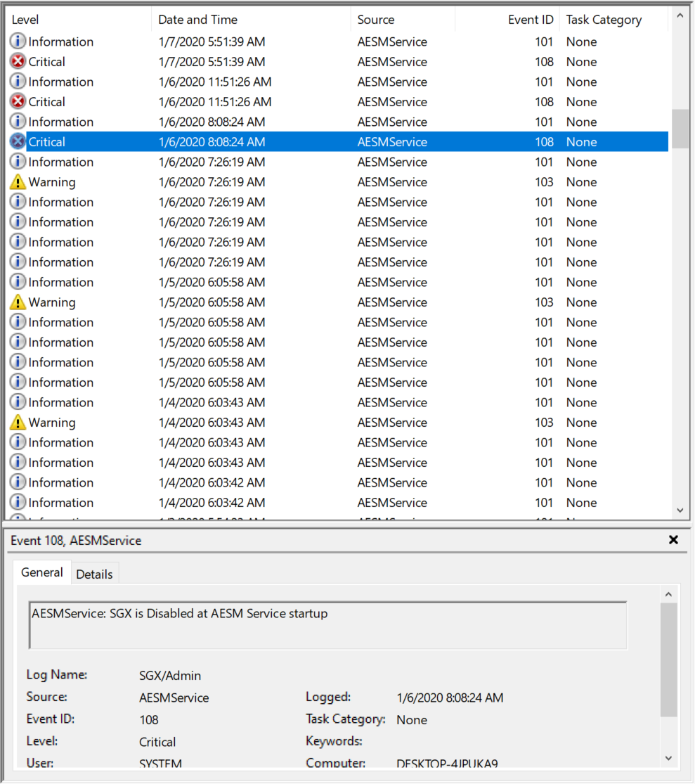
Task: Click AESMService source in the 1/7/2020 Information row
Action: [392, 41]
